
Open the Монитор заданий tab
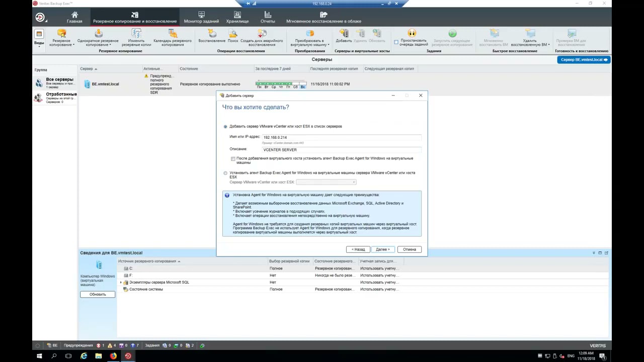pyautogui.click(x=201, y=18)
